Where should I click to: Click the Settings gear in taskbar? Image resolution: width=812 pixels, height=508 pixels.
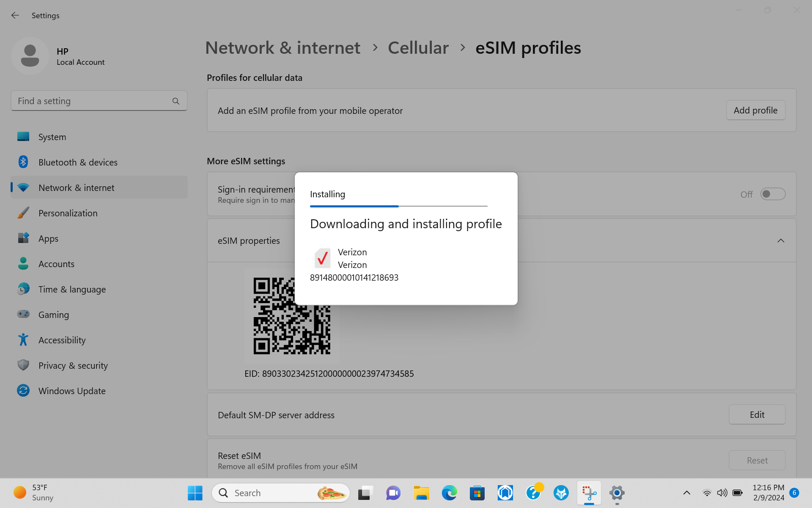point(617,493)
